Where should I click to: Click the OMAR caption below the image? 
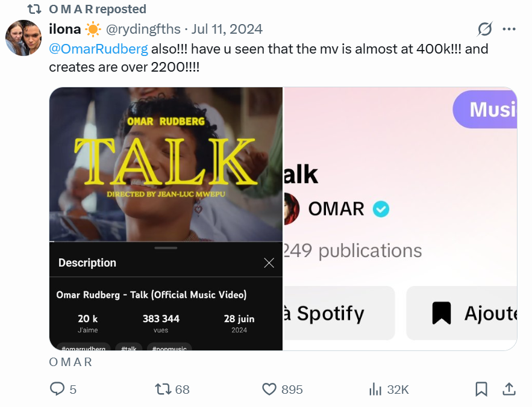coord(70,362)
